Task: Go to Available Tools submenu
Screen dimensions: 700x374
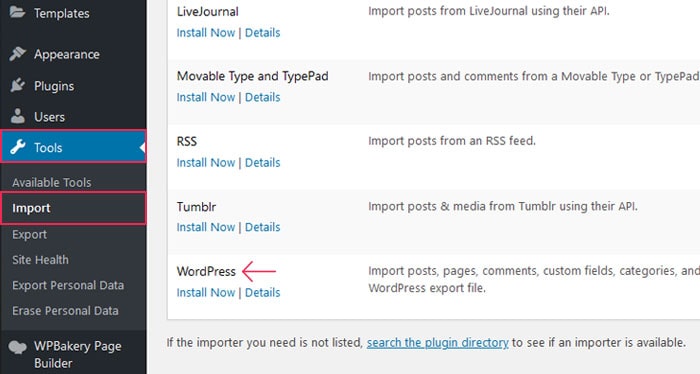Action: [x=52, y=183]
